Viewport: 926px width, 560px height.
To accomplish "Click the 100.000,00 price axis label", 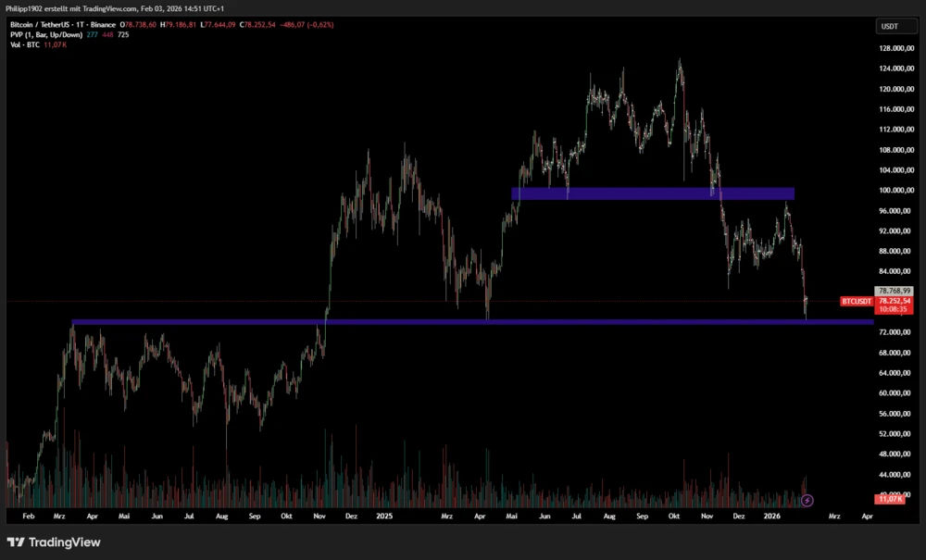I will coord(897,190).
